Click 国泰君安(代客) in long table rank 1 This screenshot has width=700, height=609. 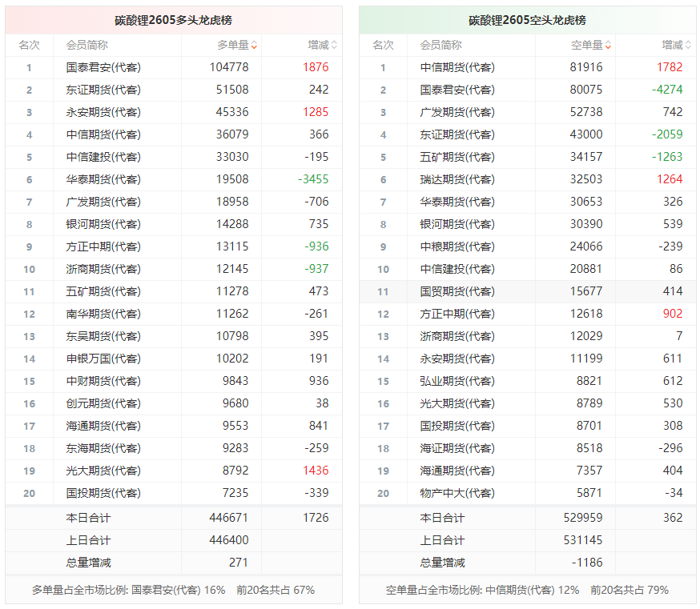point(103,67)
